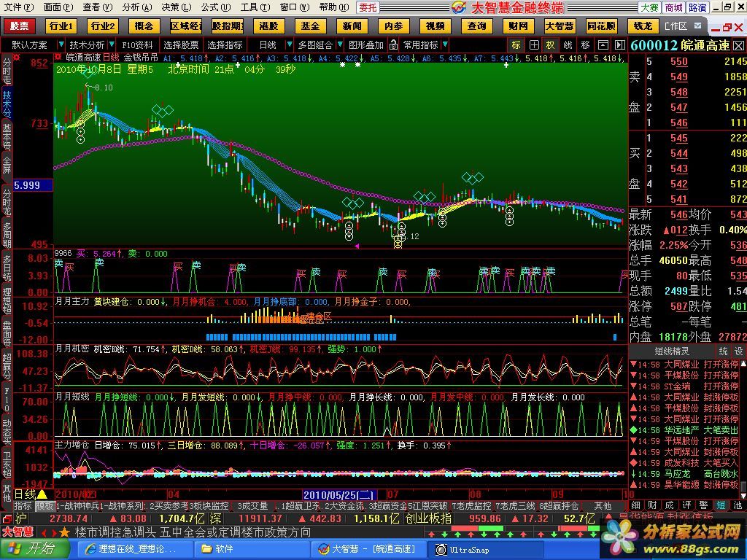Switch to the 基本资料 side tab
This screenshot has width=747, height=560.
[7, 136]
